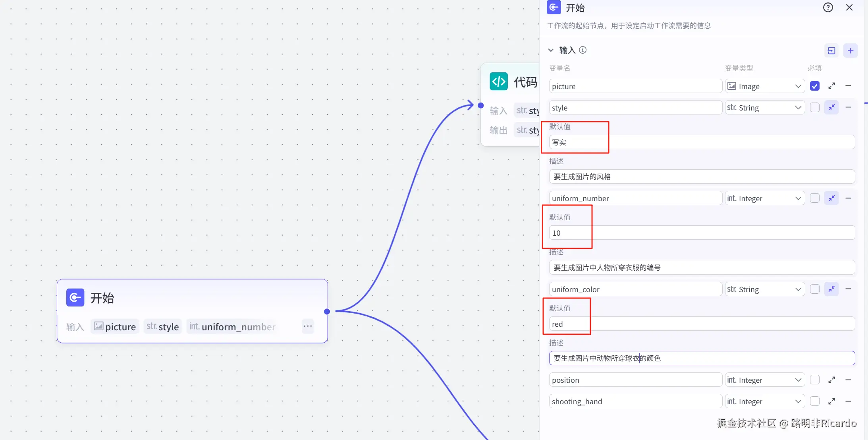The width and height of the screenshot is (868, 440).
Task: Click the style default value field
Action: tap(702, 142)
